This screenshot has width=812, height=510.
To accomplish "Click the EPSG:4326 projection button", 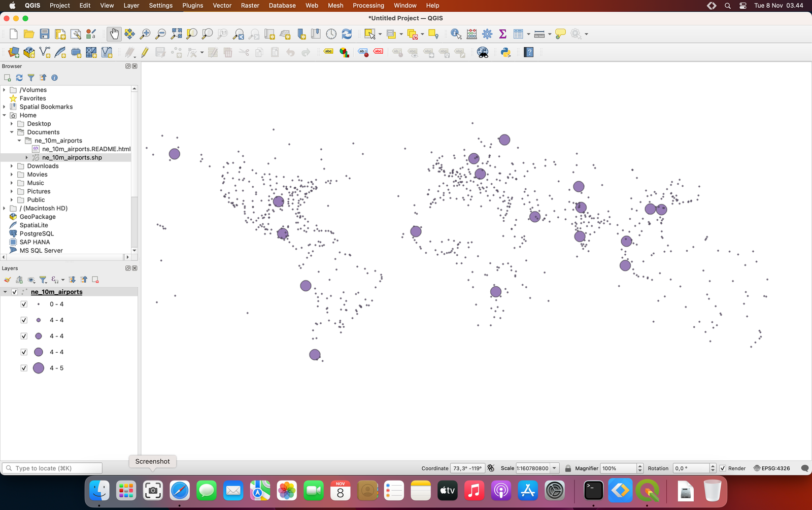I will point(772,468).
